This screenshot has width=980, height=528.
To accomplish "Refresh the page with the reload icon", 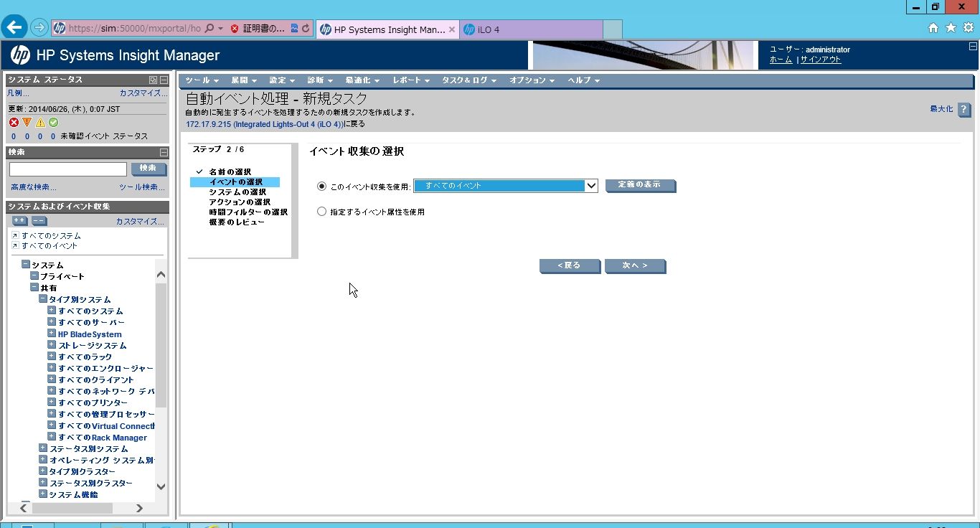I will pos(306,29).
